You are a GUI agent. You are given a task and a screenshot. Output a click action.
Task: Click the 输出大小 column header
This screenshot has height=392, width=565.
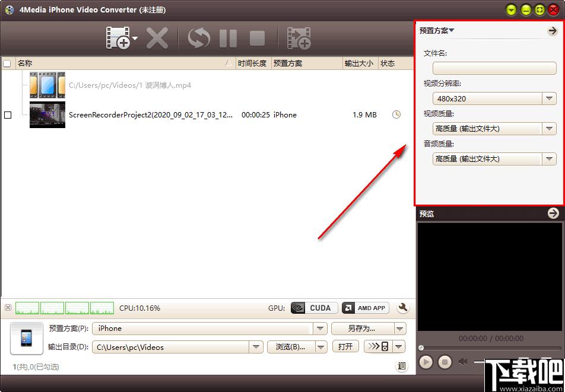(359, 63)
